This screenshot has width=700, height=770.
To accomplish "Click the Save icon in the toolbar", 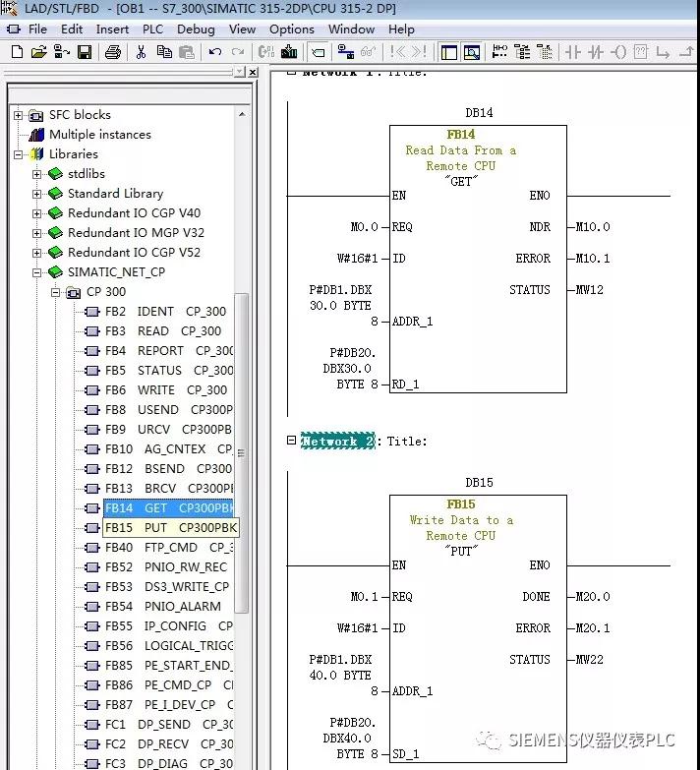I will [x=85, y=52].
